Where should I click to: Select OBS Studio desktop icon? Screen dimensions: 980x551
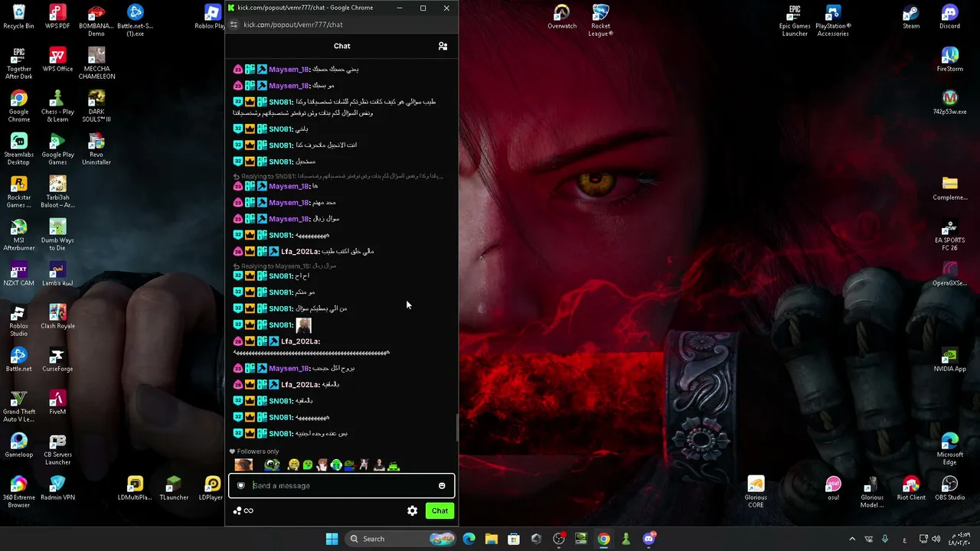point(949,488)
